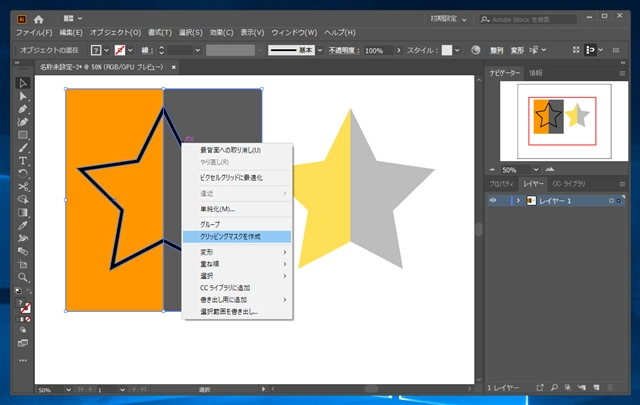This screenshot has height=405, width=640.
Task: Select the Curvature tool
Action: tap(23, 122)
